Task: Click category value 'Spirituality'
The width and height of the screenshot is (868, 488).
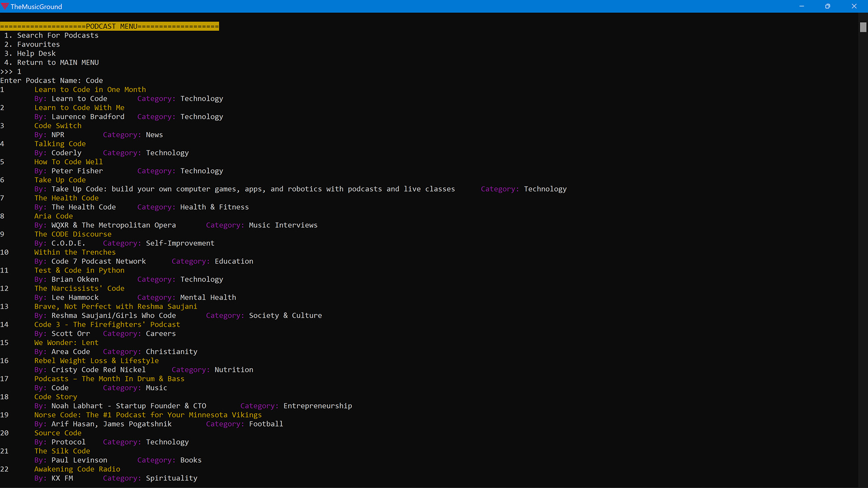Action: point(171,478)
